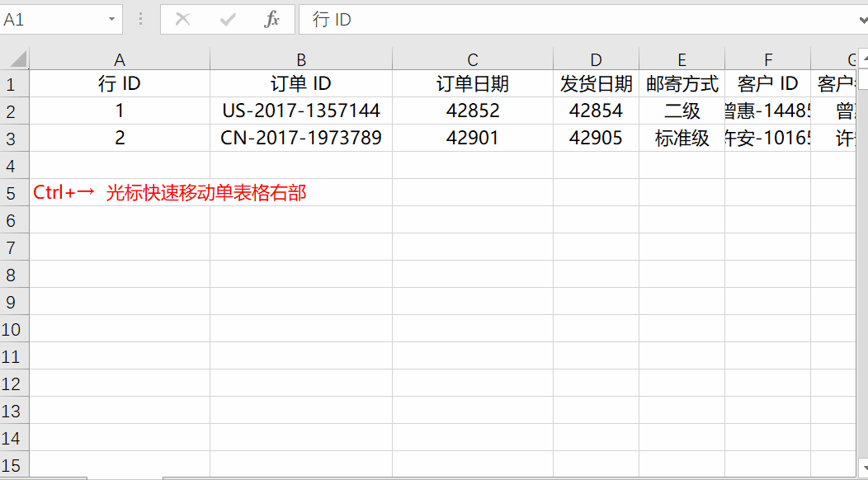Select column B header
This screenshot has width=868, height=480.
(x=301, y=59)
